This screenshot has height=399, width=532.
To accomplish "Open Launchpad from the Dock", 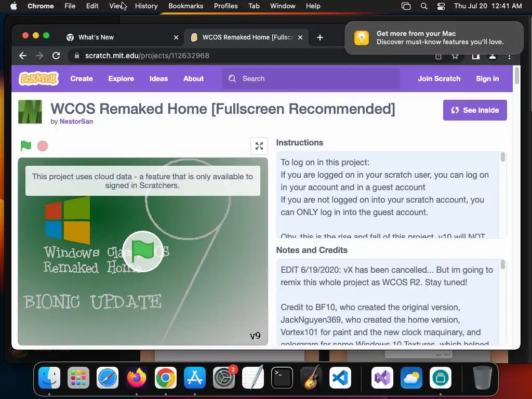I will (78, 378).
